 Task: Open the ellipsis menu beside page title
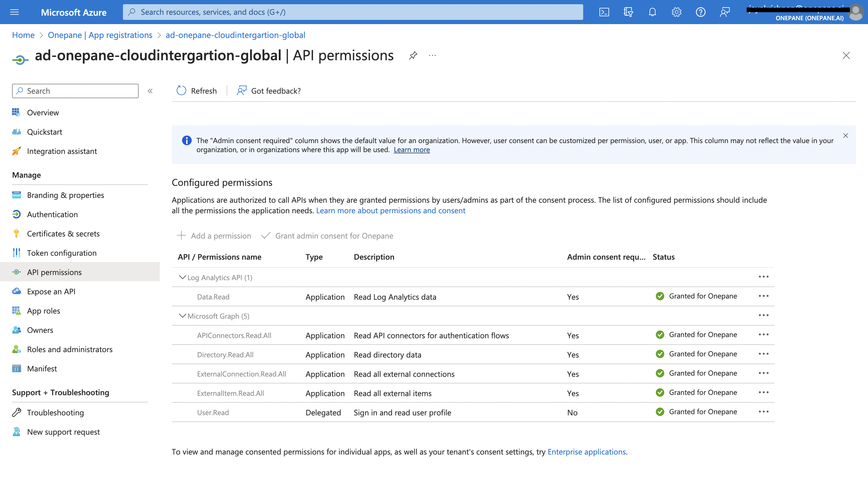coord(432,55)
